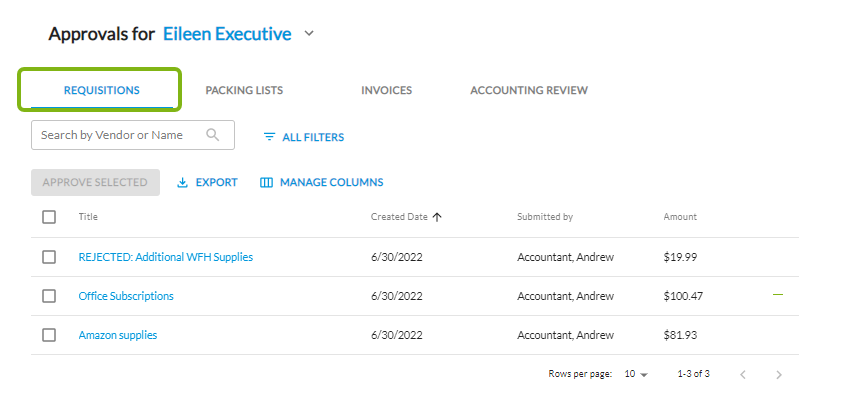Switch to Packing Lists tab

point(244,90)
